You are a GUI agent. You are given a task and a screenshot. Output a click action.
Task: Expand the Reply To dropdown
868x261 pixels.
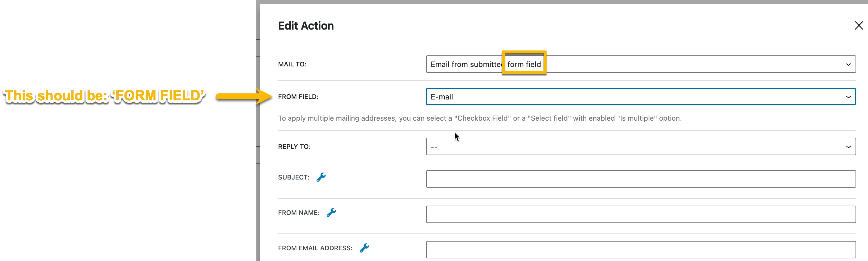[641, 146]
